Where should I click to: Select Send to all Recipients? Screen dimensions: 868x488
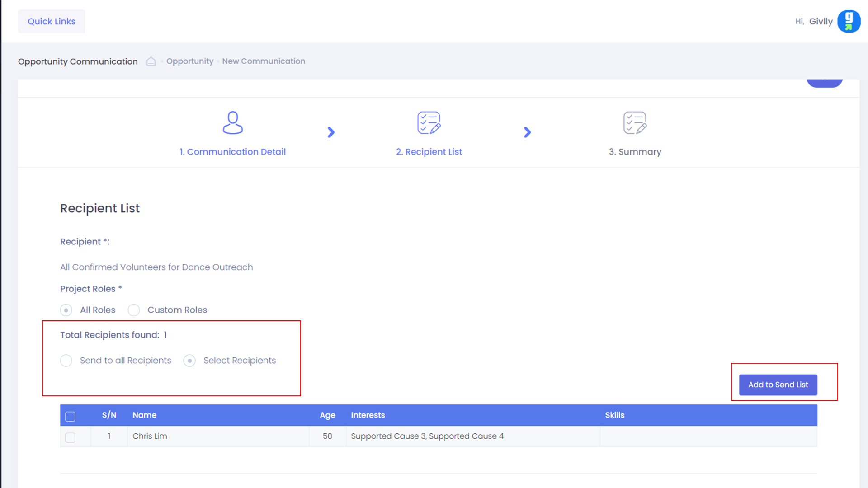(66, 361)
